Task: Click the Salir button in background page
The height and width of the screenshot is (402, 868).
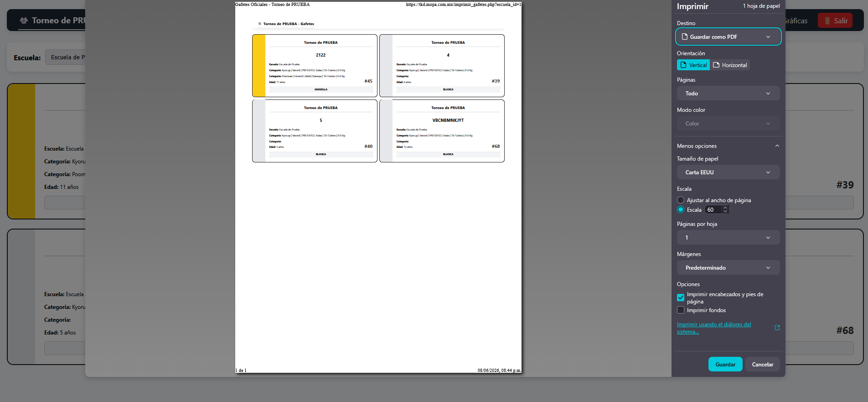Action: (835, 21)
